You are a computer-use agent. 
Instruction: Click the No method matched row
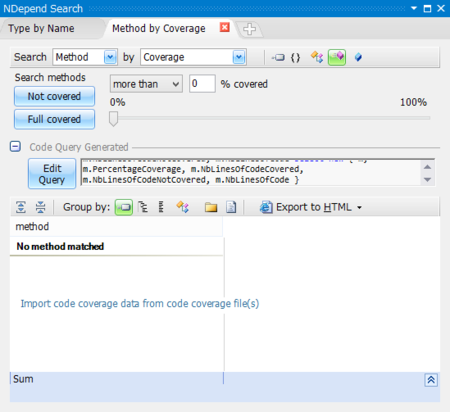[x=116, y=246]
